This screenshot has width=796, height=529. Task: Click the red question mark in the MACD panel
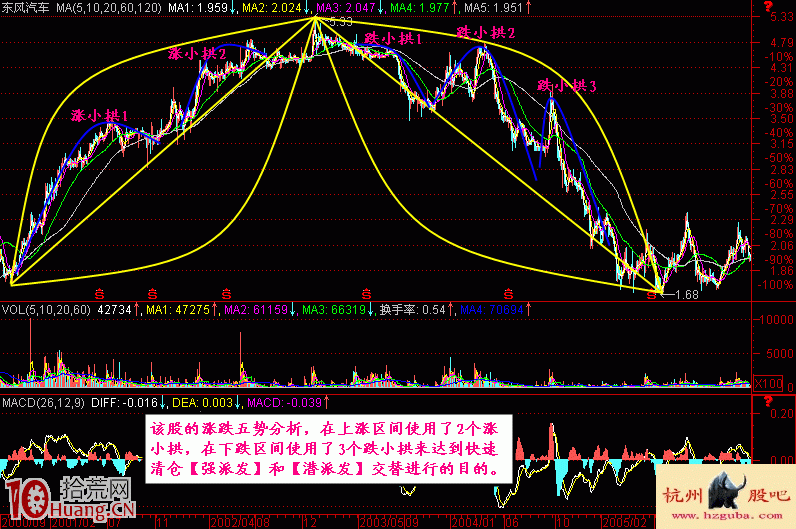point(768,402)
